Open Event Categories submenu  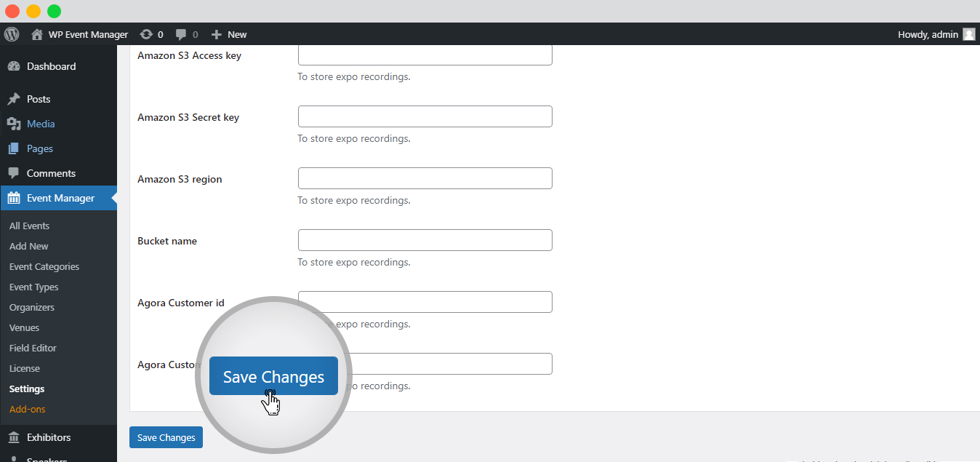[x=44, y=266]
